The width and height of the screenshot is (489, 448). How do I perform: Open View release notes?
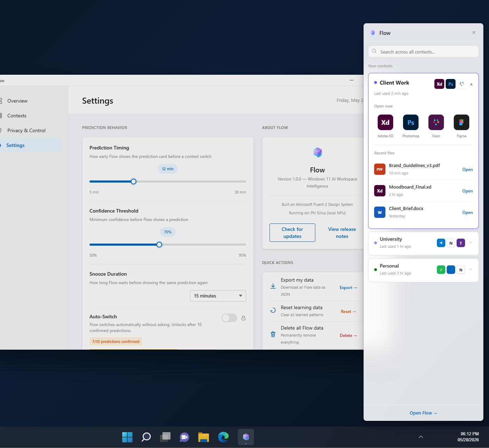click(342, 233)
